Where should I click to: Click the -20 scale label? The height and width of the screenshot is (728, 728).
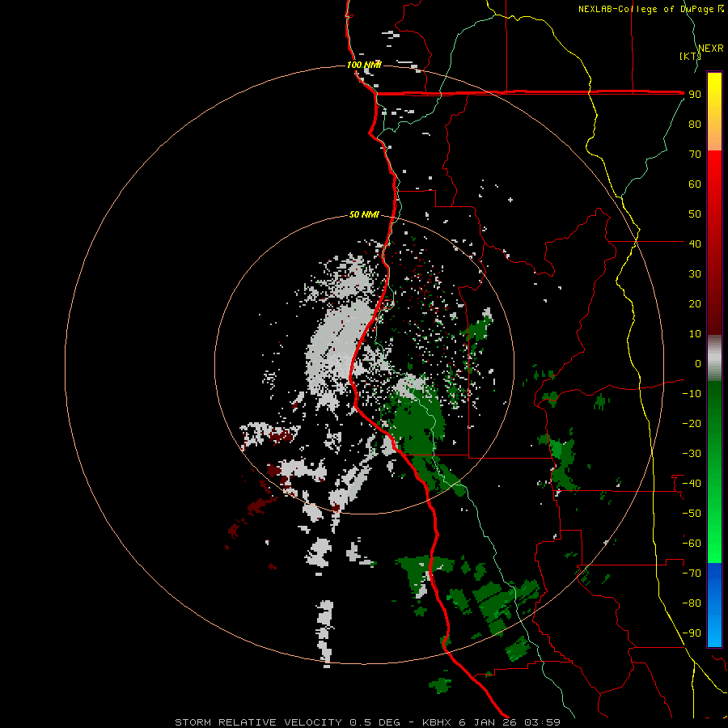[692, 423]
